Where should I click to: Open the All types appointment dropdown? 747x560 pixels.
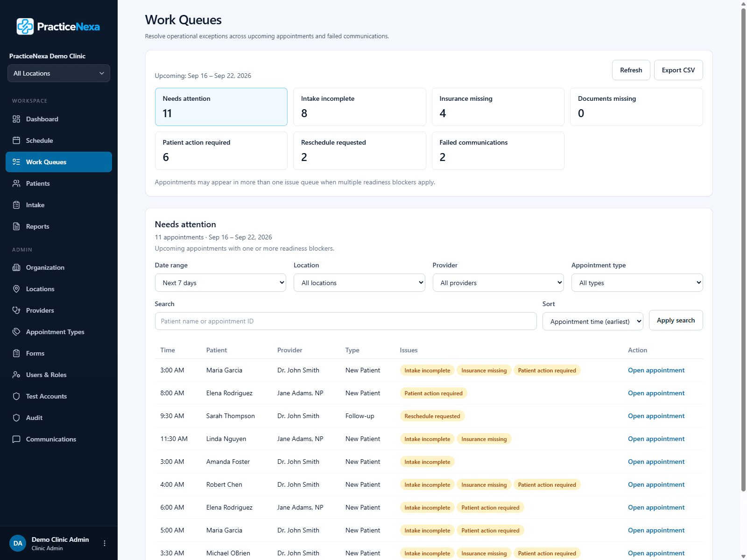point(637,283)
